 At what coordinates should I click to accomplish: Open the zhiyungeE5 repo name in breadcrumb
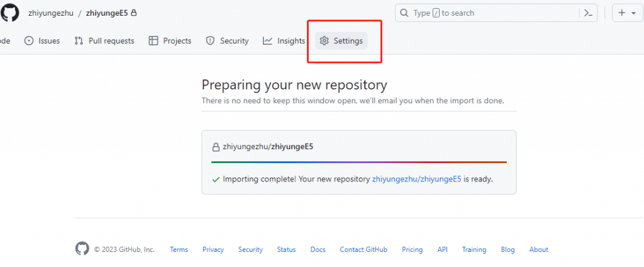(106, 13)
